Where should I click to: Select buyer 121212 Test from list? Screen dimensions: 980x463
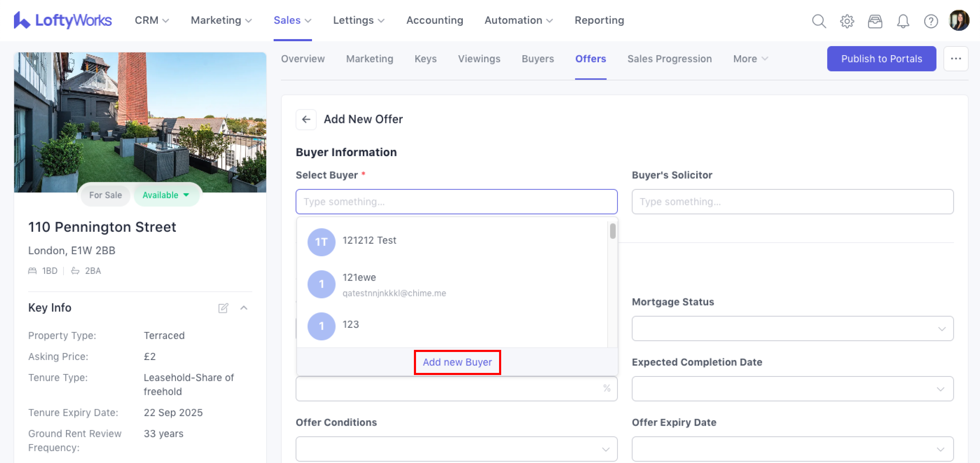click(x=369, y=240)
